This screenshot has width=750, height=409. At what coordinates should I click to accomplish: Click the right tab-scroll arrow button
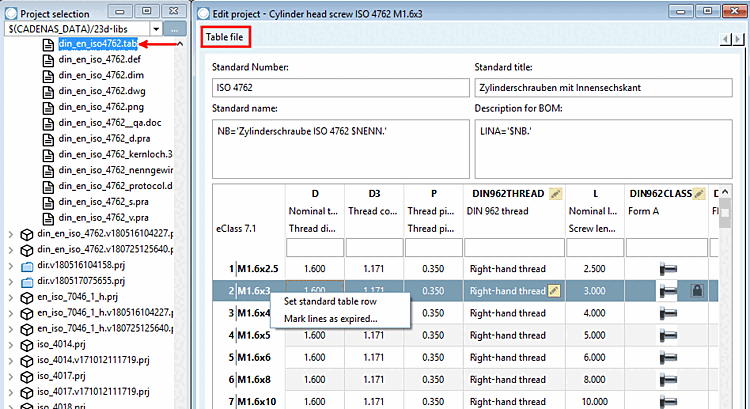(739, 39)
